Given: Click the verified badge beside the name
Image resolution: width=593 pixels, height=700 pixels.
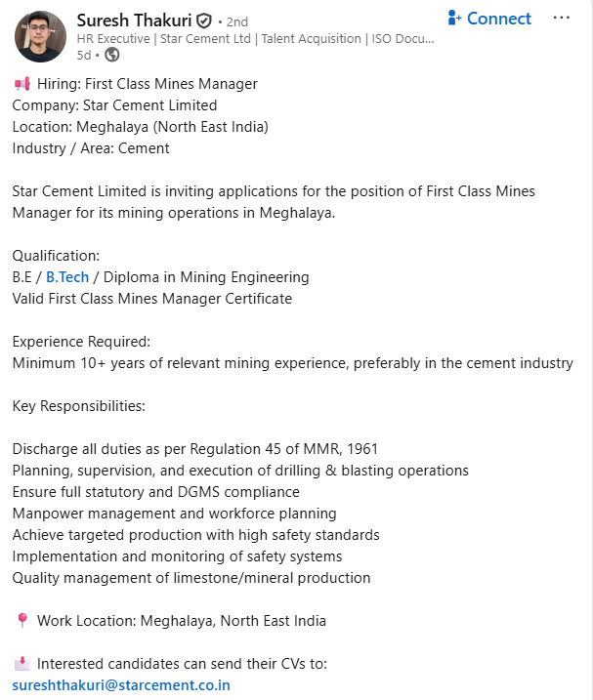Looking at the screenshot, I should [204, 21].
